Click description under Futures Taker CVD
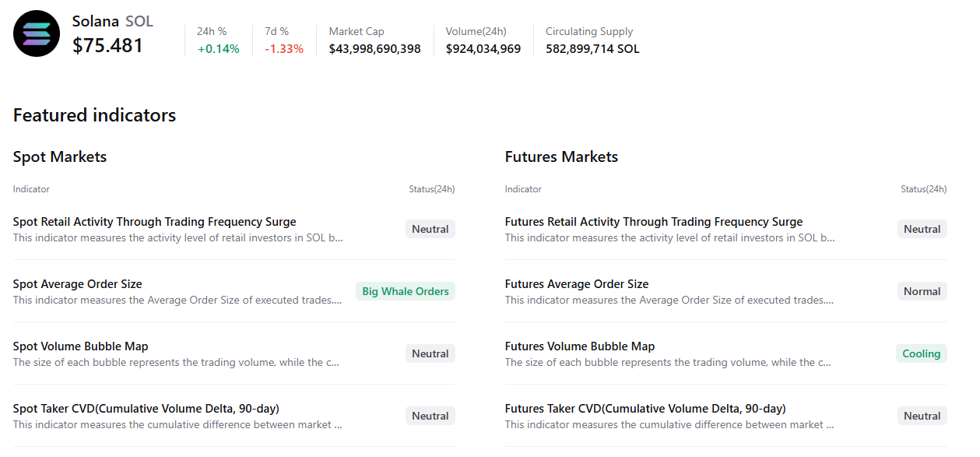The width and height of the screenshot is (980, 457). coord(669,425)
